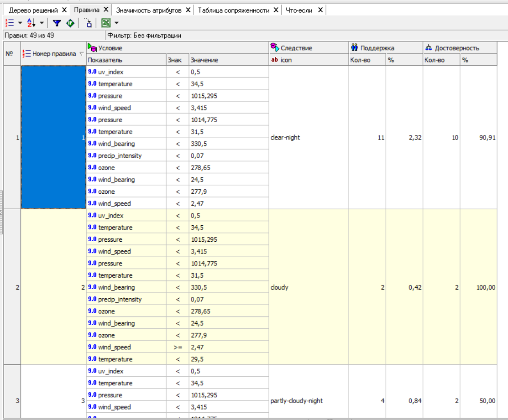Click the ab string type icon
The width and height of the screenshot is (508, 420).
click(274, 60)
